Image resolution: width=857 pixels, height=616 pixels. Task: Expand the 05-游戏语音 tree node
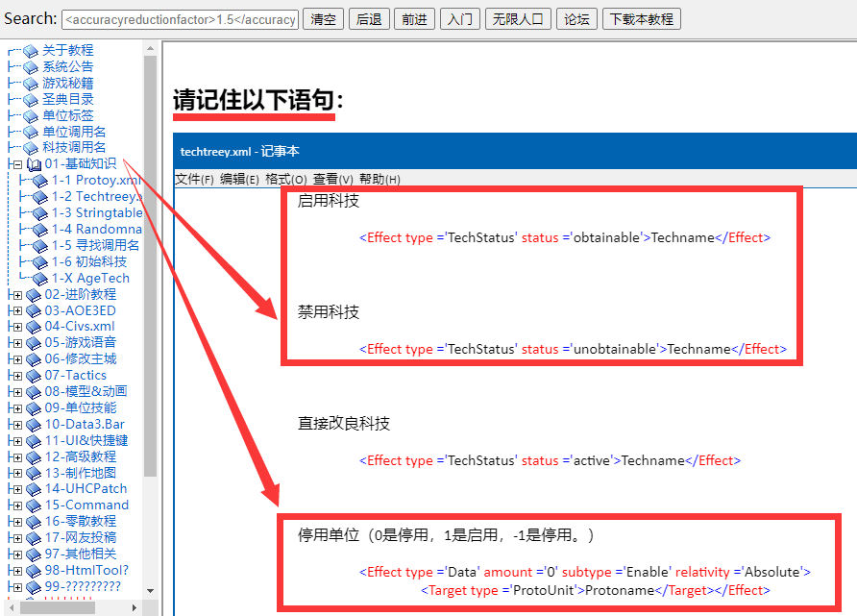[x=17, y=343]
